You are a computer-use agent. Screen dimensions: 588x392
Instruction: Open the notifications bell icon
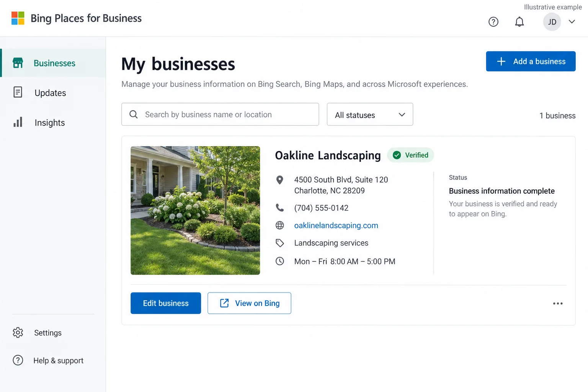[519, 22]
